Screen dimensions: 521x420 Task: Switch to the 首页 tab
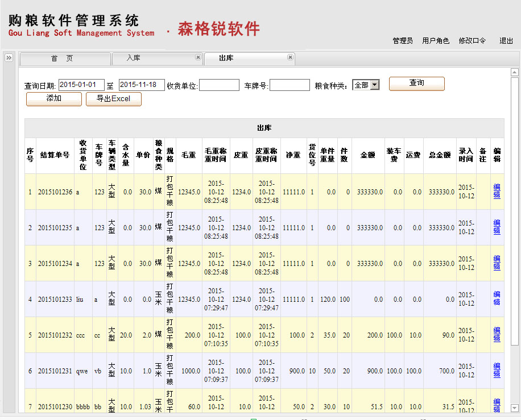point(62,59)
